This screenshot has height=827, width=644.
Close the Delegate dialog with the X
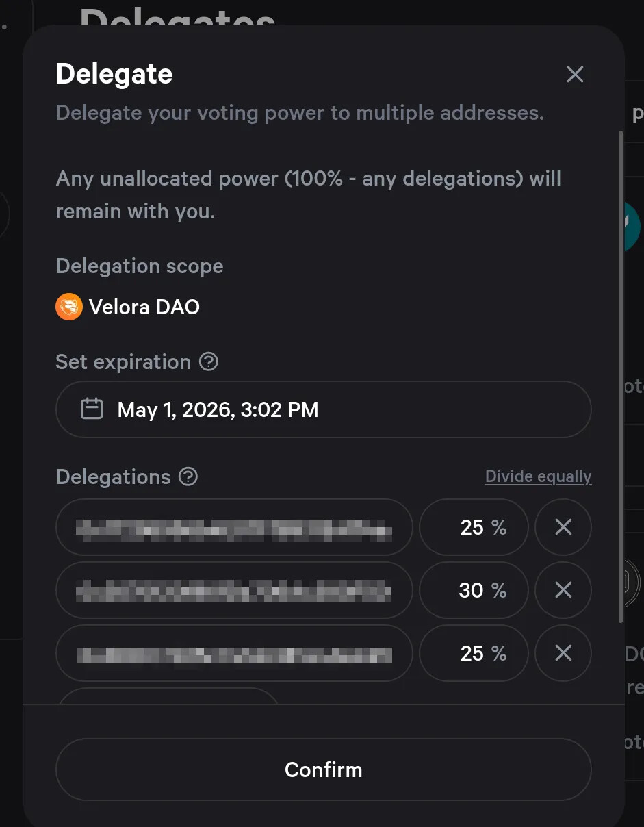575,75
